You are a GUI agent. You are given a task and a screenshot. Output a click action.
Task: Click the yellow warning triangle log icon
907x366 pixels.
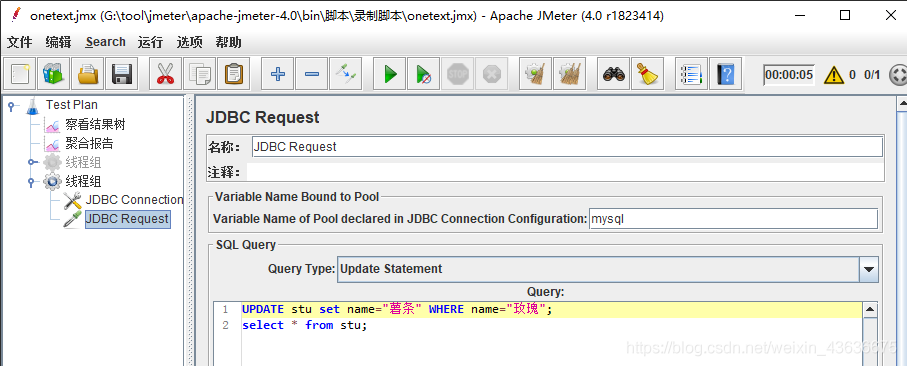(x=834, y=74)
